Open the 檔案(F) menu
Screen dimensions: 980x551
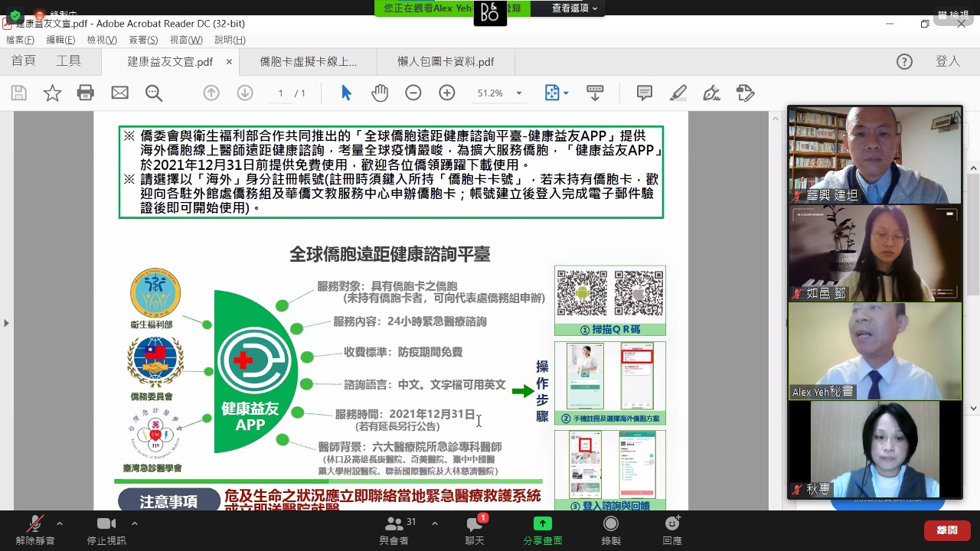[x=20, y=40]
